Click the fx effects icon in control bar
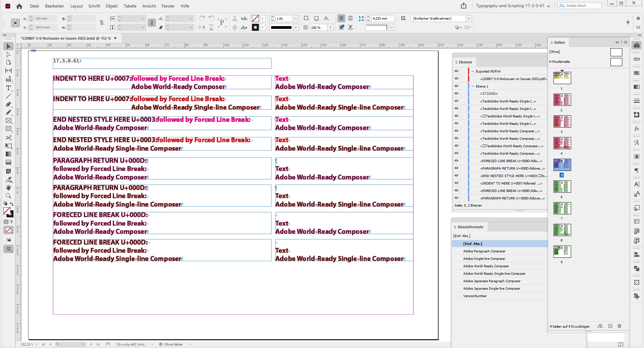644x348 pixels. tap(326, 18)
